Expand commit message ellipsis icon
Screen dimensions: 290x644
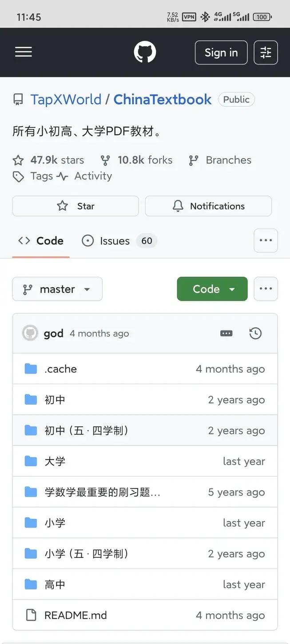226,334
